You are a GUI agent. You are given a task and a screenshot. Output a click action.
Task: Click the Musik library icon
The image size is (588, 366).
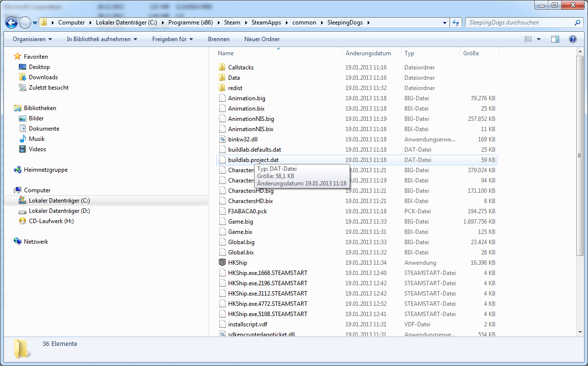pos(23,139)
